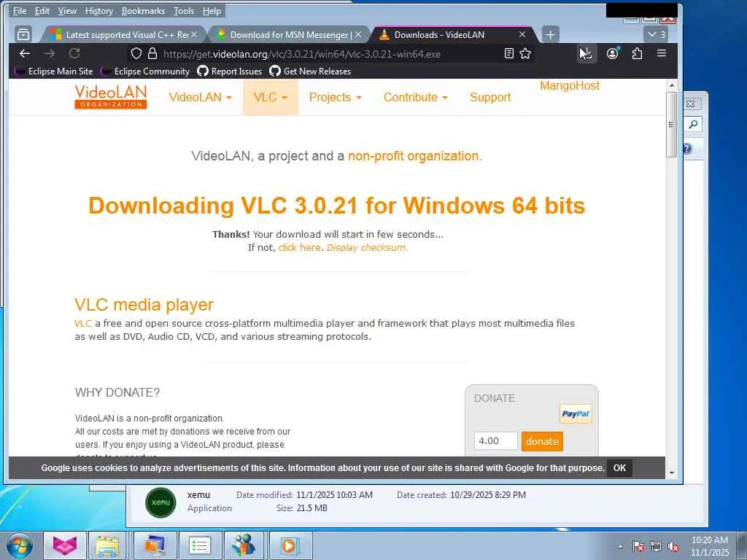Expand the VideoLAN navigation dropdown
This screenshot has width=747, height=560.
[x=200, y=97]
